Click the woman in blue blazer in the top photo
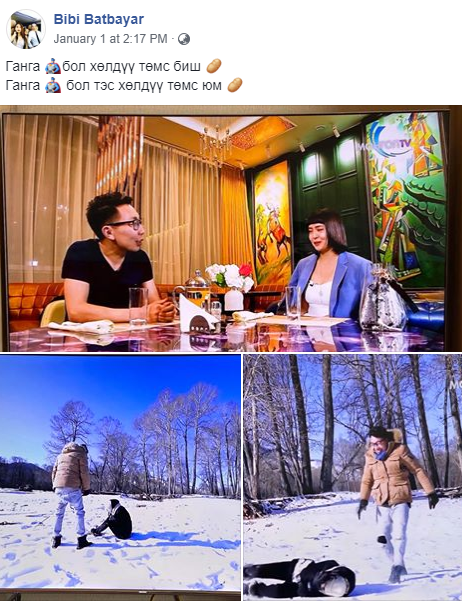 point(328,265)
